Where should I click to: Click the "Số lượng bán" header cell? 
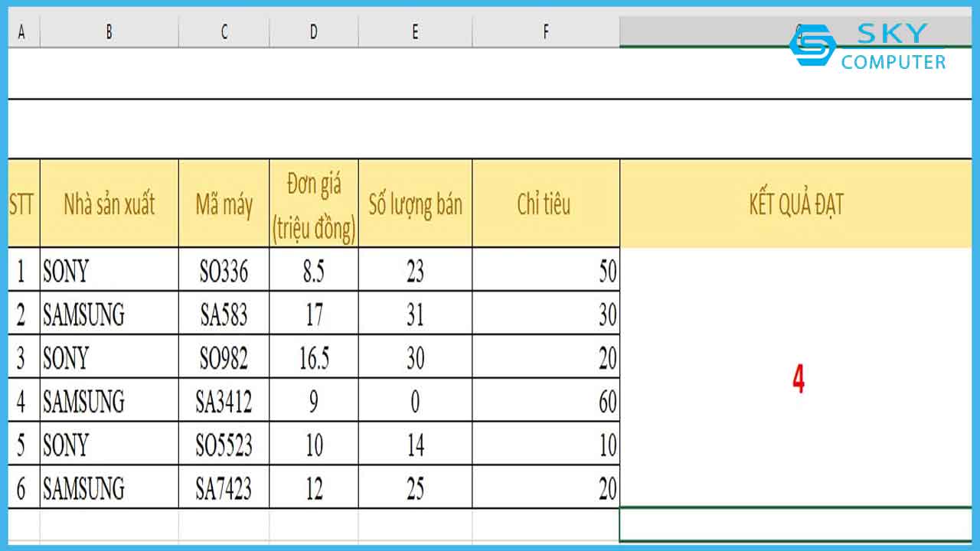pos(416,204)
